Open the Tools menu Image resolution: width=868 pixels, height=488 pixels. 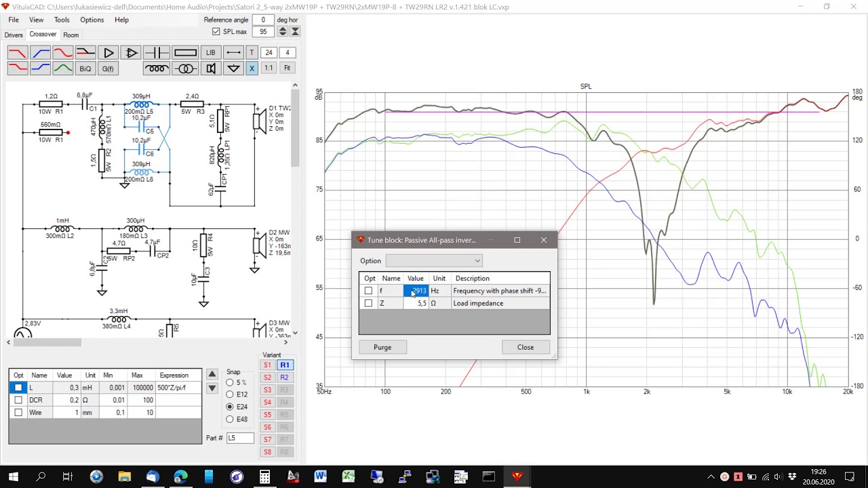(x=62, y=20)
